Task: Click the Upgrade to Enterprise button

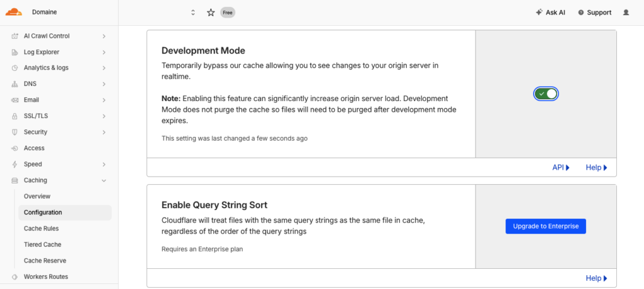Action: (x=545, y=226)
